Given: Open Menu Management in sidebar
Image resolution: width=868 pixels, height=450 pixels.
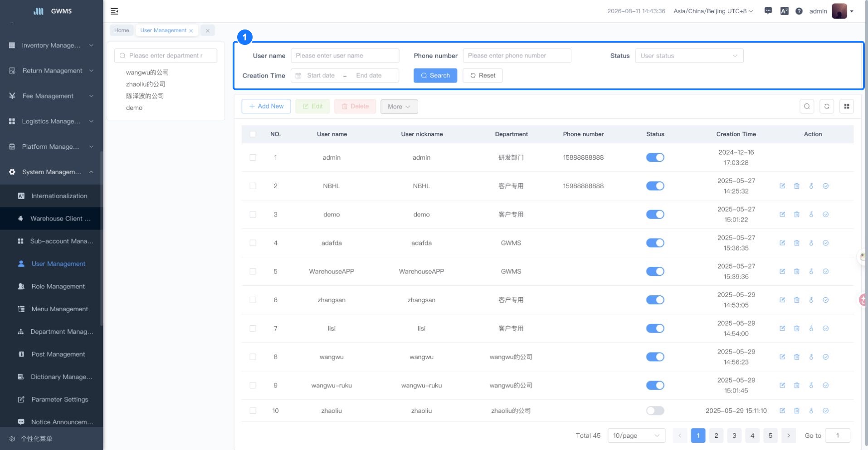Looking at the screenshot, I should point(51,309).
